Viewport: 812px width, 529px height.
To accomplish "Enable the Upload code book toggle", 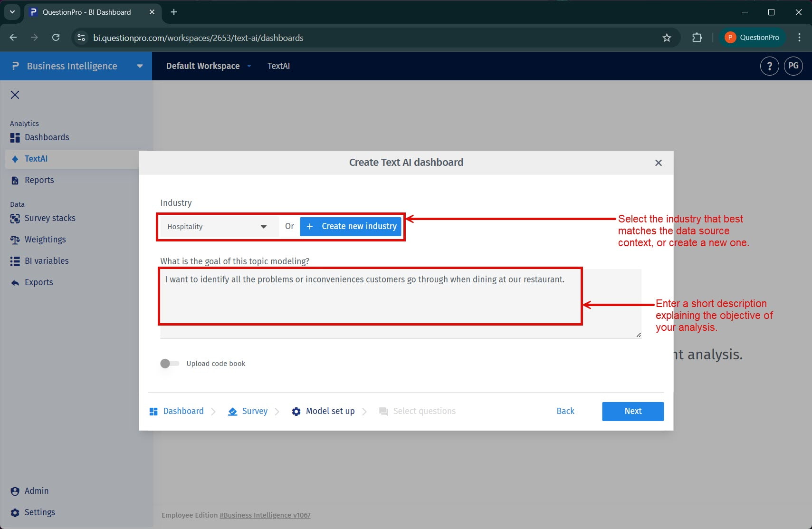I will 167,364.
